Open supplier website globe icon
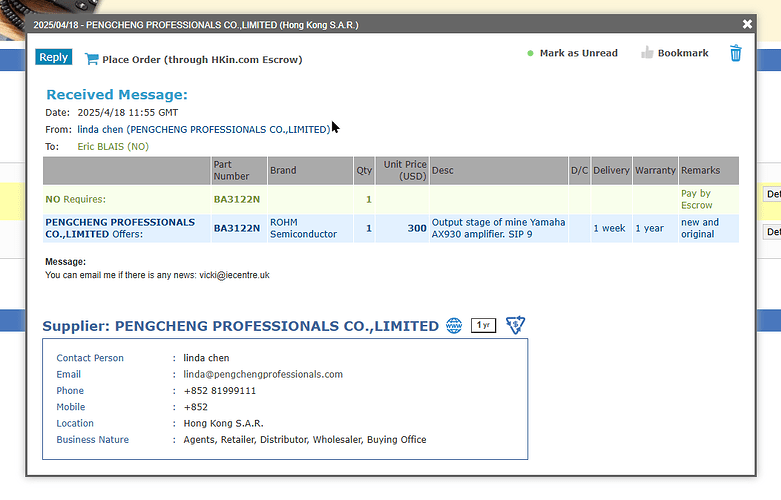The image size is (781, 500). [454, 326]
